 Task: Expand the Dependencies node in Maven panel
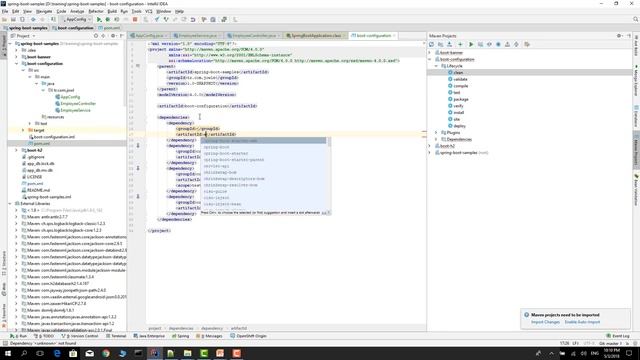click(436, 139)
